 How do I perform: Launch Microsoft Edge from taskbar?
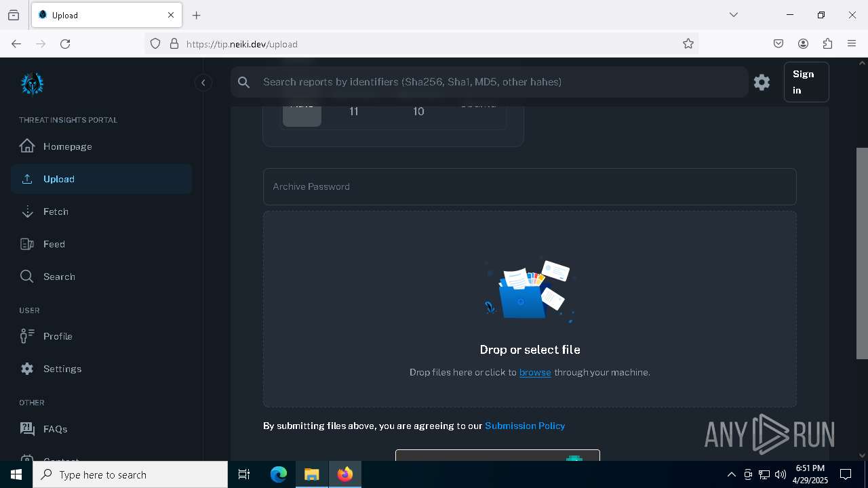(x=279, y=474)
